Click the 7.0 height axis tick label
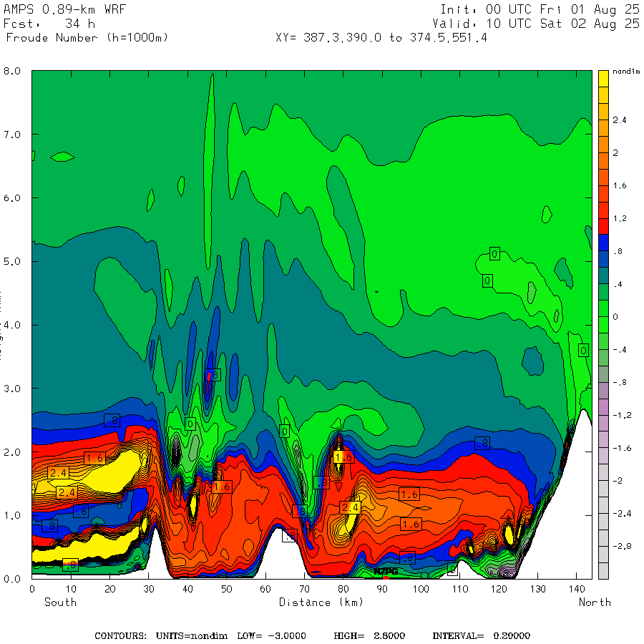This screenshot has height=644, width=644. (12, 135)
